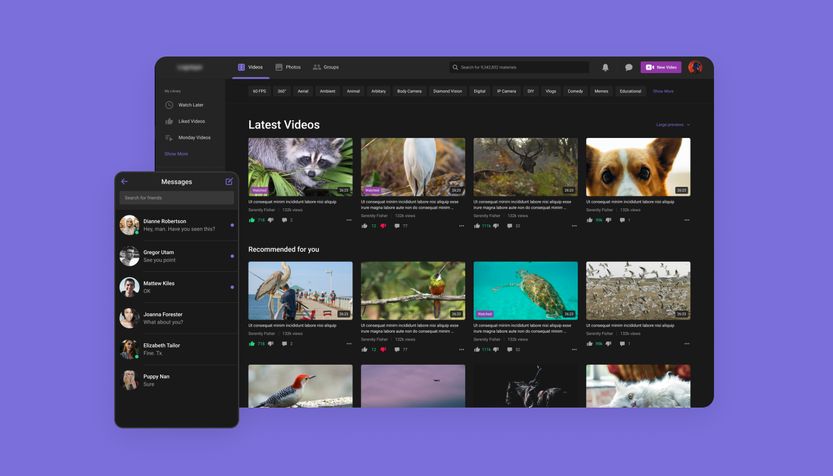
Task: Click the Search for friends field
Action: [x=176, y=198]
